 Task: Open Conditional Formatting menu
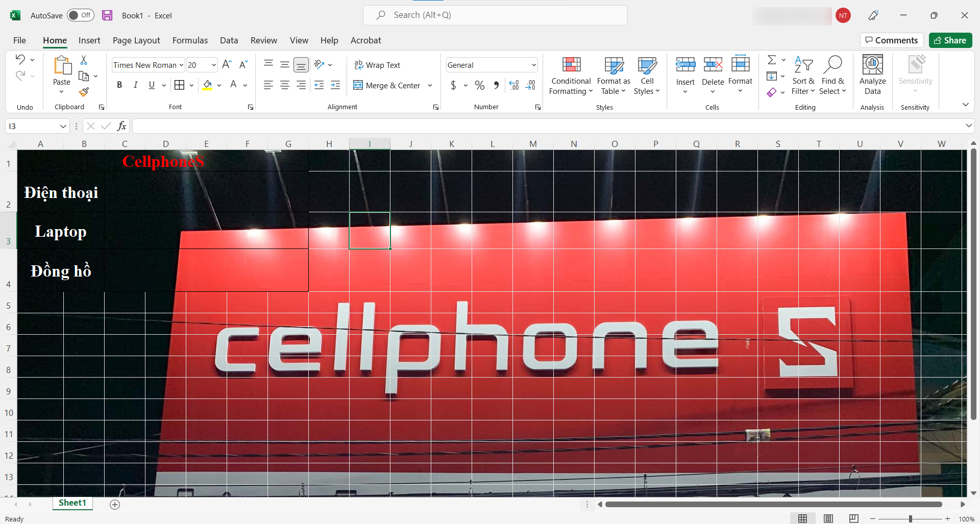click(x=571, y=75)
